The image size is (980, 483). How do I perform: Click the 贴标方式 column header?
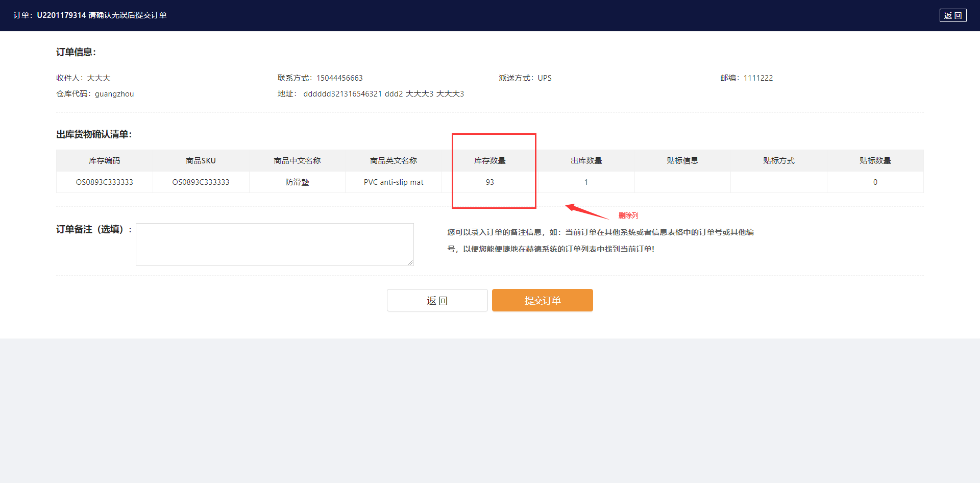[778, 160]
